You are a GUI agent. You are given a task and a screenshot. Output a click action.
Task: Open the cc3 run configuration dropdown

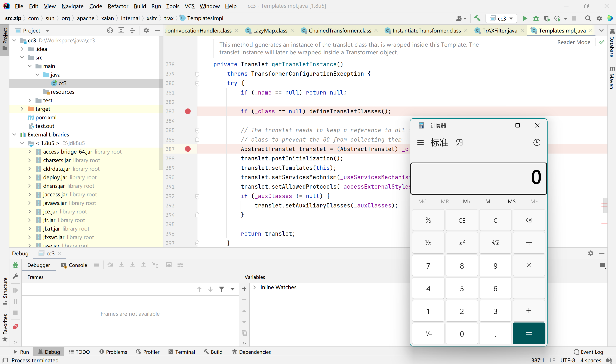pos(501,18)
